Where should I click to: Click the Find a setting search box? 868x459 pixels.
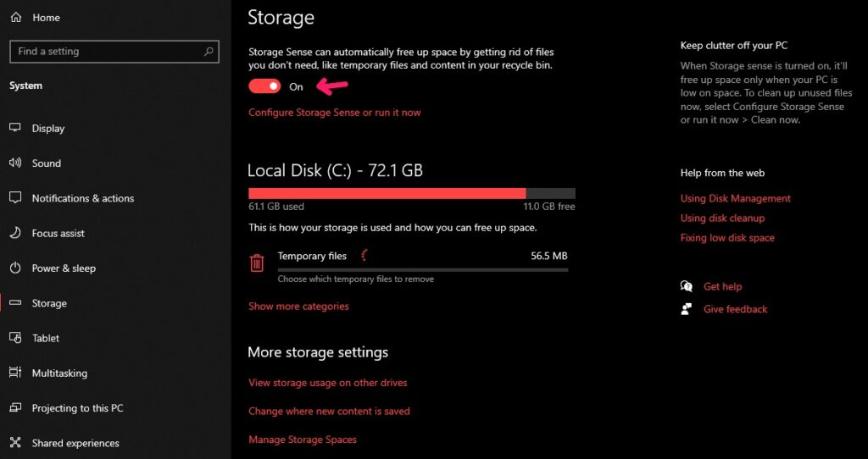106,52
